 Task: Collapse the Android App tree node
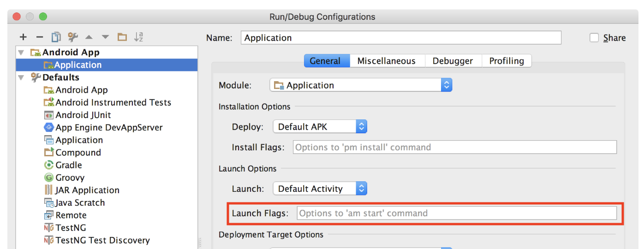tap(21, 53)
